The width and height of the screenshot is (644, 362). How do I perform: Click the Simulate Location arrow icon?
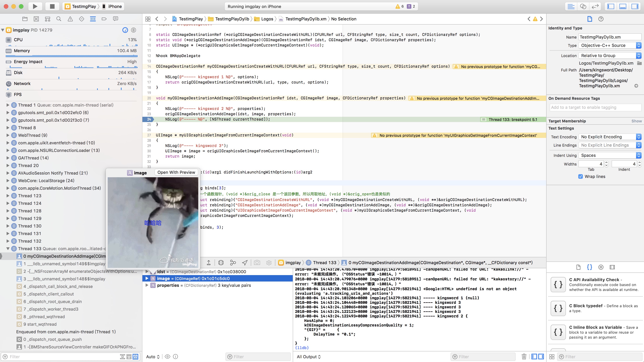245,262
